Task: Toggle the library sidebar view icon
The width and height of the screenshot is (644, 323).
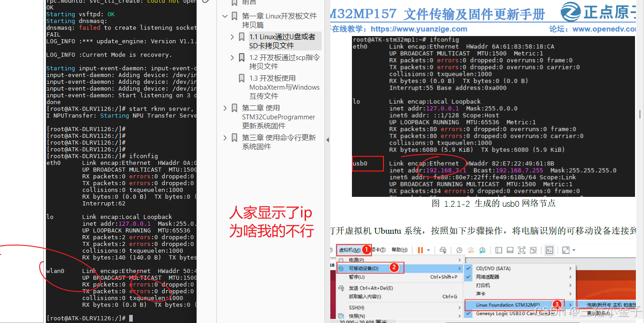Action: point(499,250)
